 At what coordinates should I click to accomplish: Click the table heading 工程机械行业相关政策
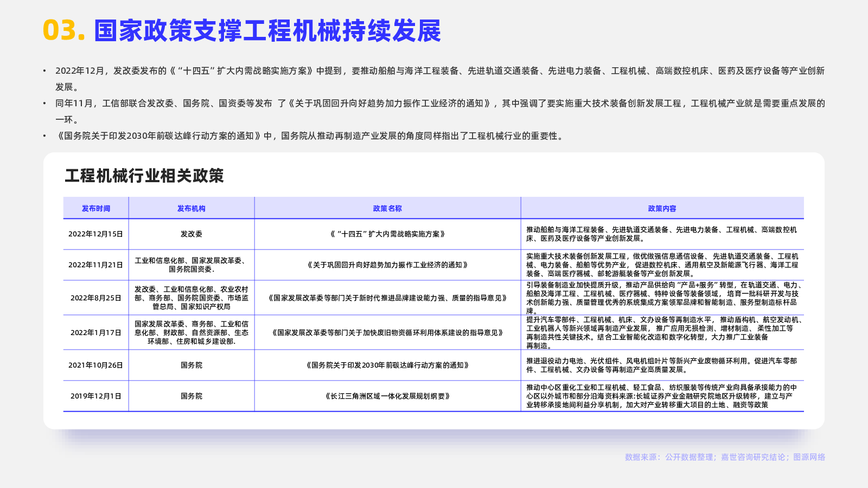pos(144,176)
